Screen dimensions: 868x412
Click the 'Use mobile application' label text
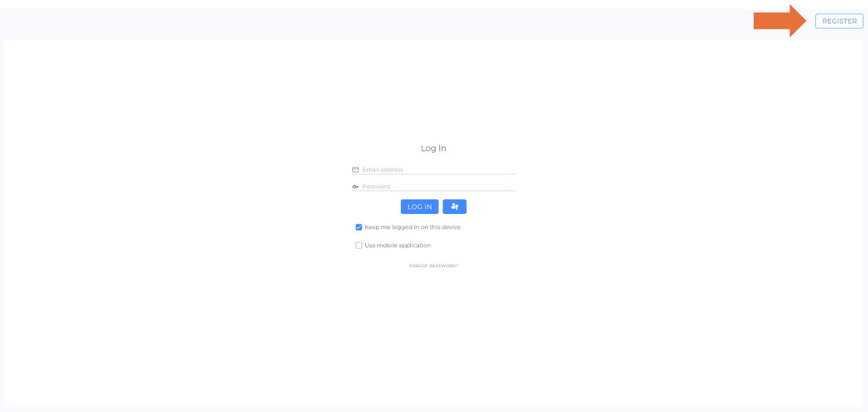(397, 246)
